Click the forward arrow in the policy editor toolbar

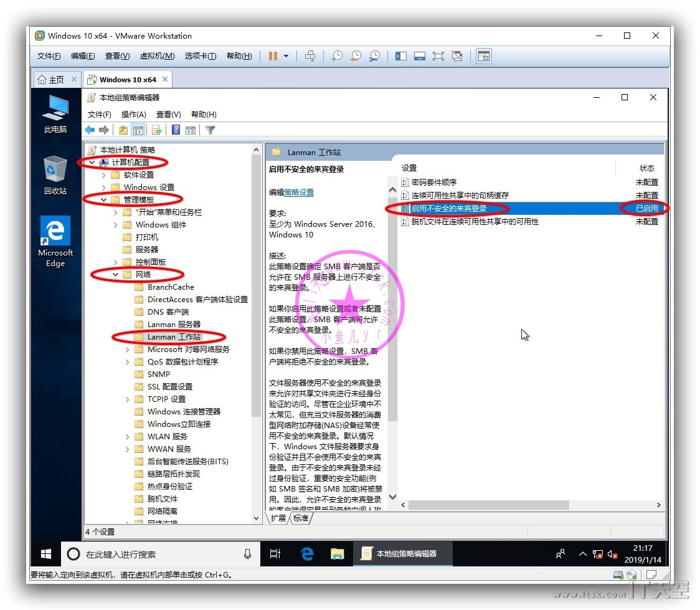pos(104,130)
